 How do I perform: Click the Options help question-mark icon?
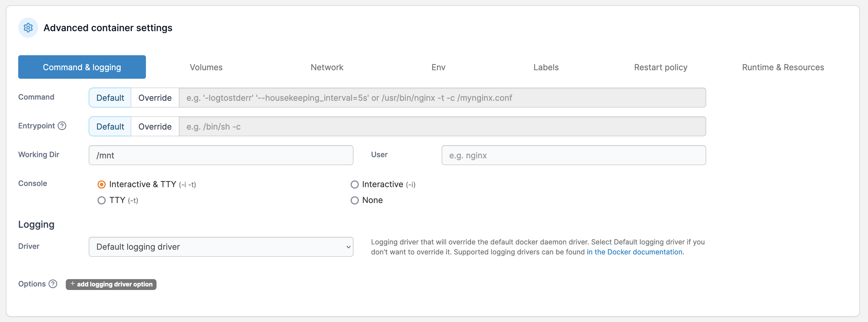click(x=53, y=284)
